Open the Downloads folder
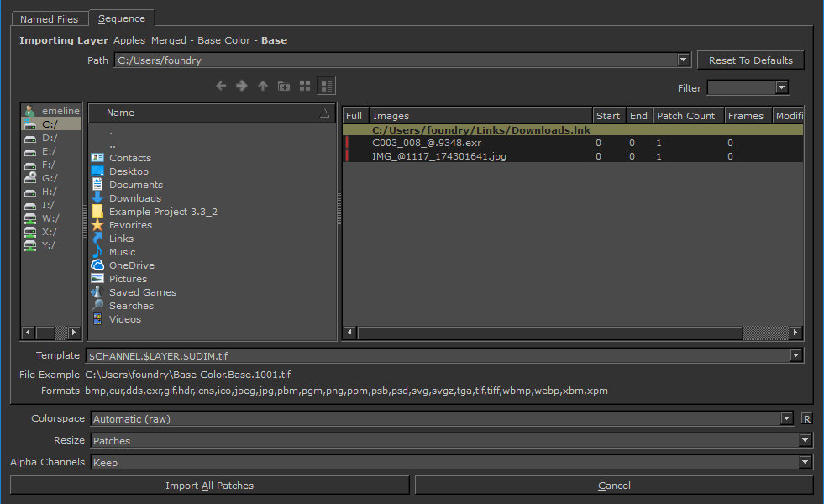Viewport: 824px width, 504px height. [134, 198]
